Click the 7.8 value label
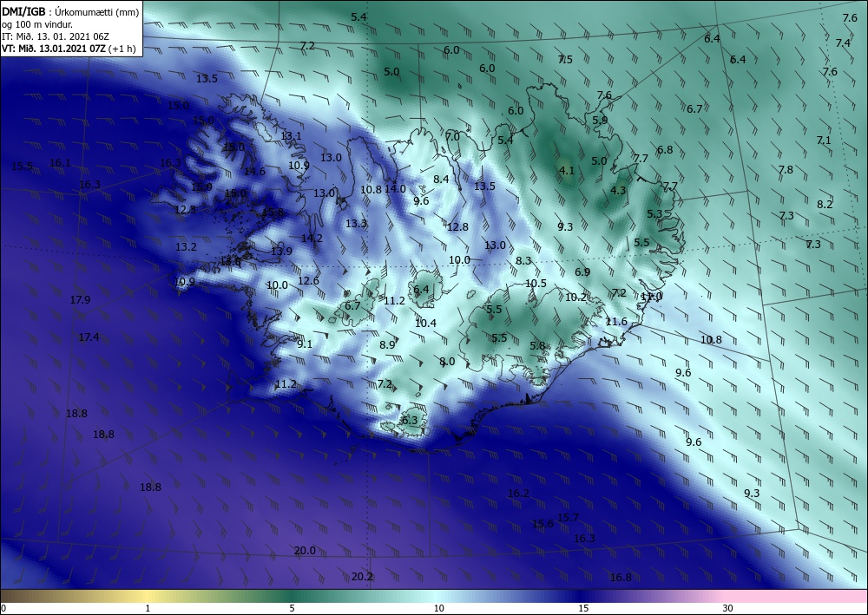The image size is (868, 615). (x=786, y=170)
